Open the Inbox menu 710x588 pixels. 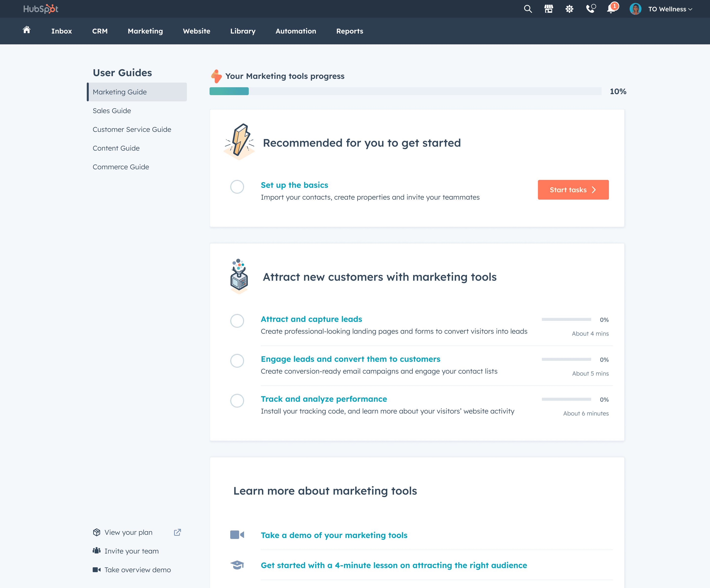click(x=62, y=31)
